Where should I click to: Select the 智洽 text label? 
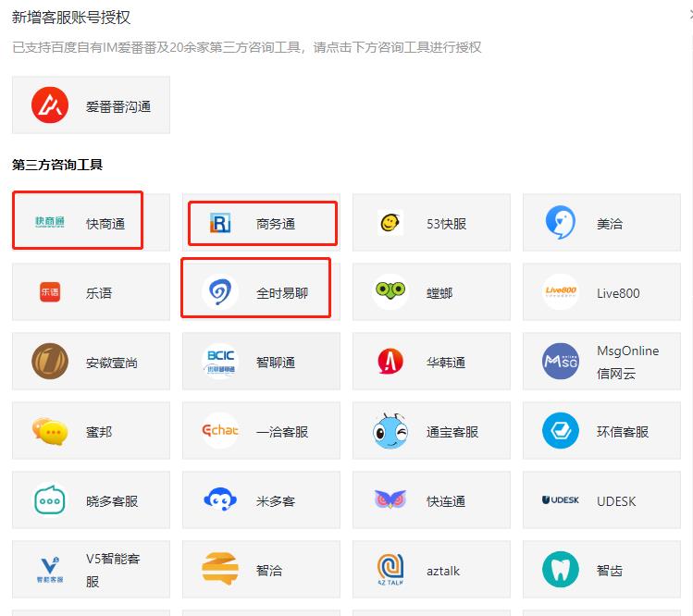pos(269,571)
